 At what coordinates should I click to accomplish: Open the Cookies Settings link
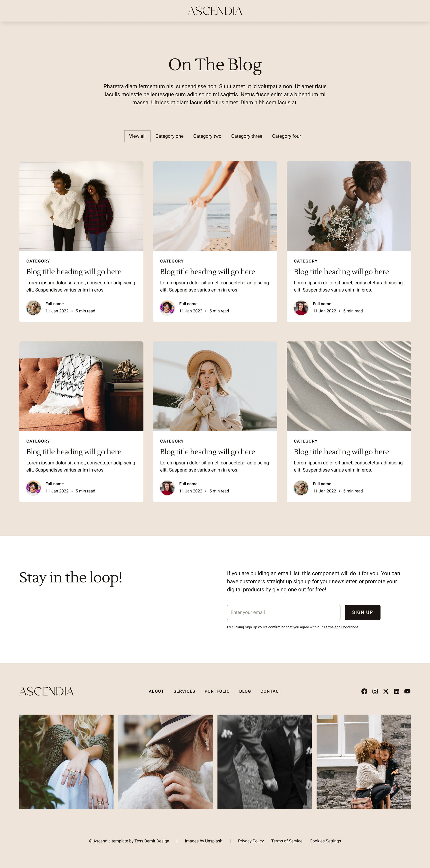pos(325,841)
